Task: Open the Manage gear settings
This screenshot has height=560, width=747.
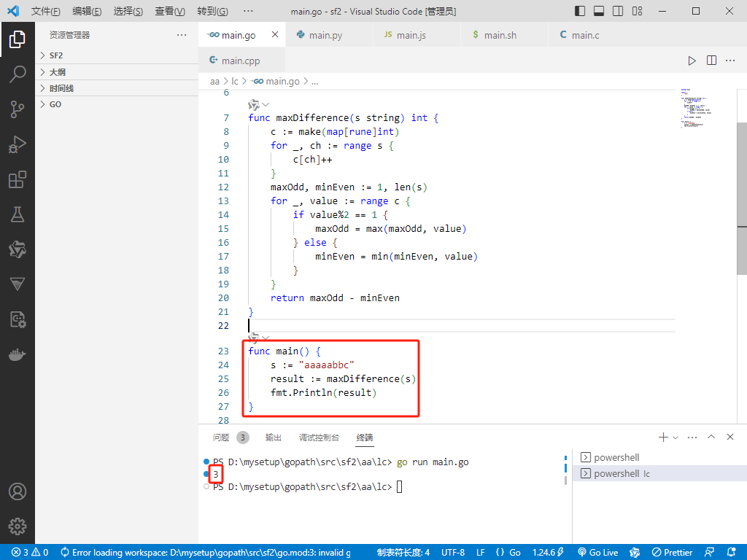Action: coord(18,526)
